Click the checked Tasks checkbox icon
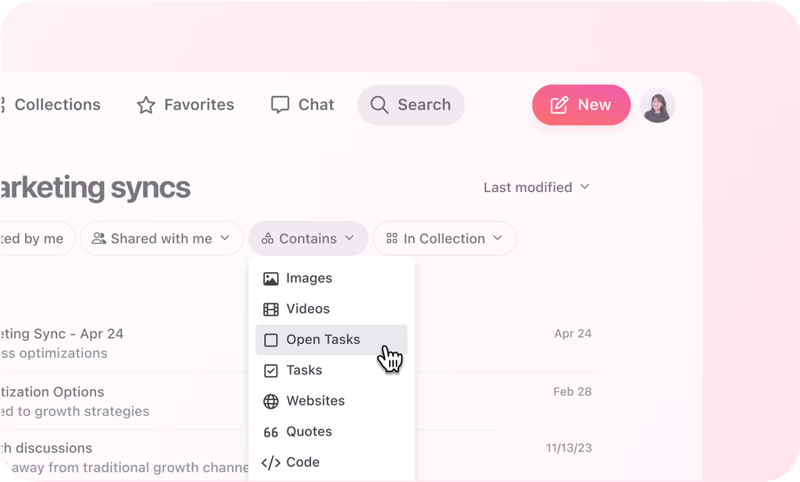The width and height of the screenshot is (800, 482). pyautogui.click(x=271, y=370)
